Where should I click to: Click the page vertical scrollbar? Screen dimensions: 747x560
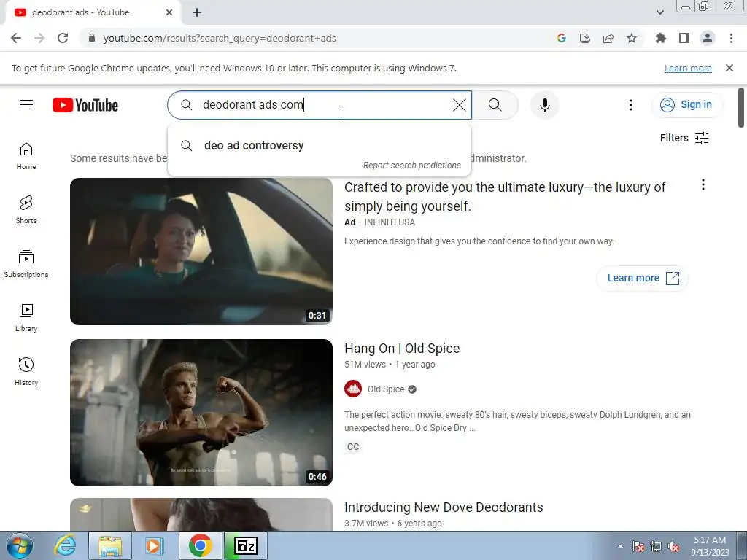pyautogui.click(x=741, y=108)
